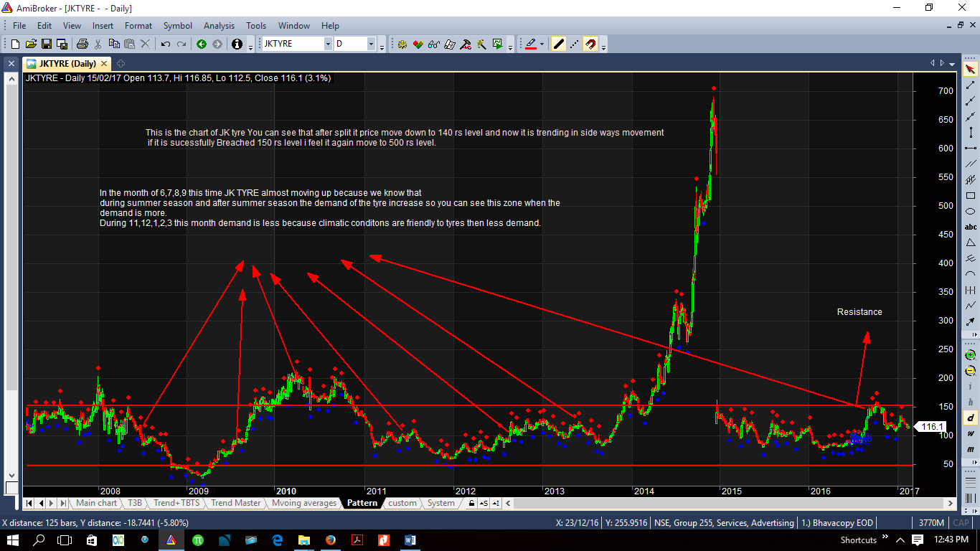Open the Analysis menu
980x551 pixels.
coord(219,25)
